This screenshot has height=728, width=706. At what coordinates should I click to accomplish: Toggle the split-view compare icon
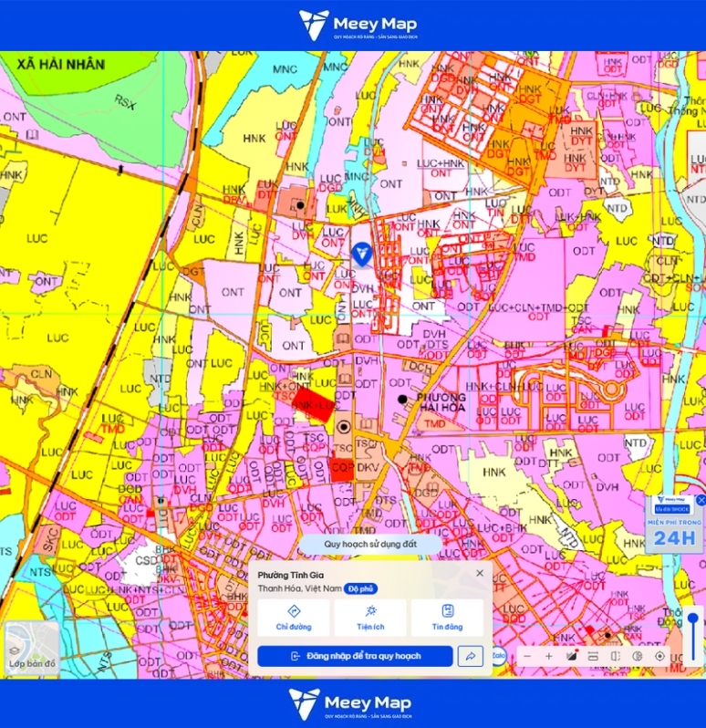point(615,656)
